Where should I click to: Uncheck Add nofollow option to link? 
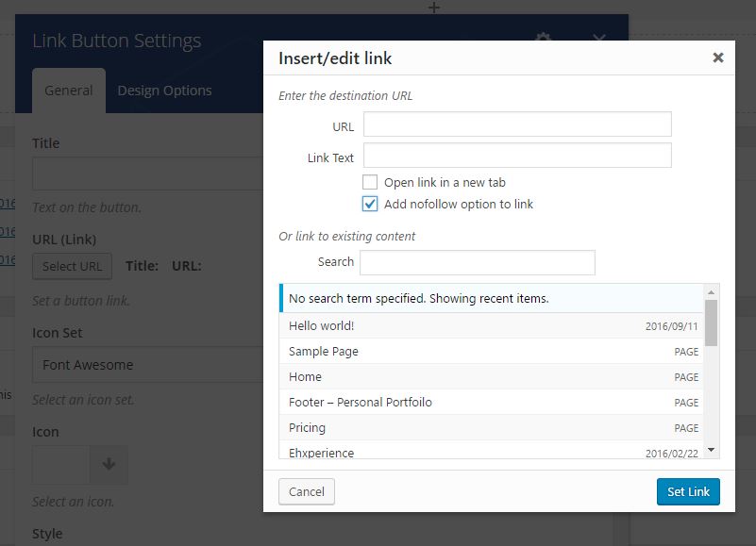click(x=371, y=204)
